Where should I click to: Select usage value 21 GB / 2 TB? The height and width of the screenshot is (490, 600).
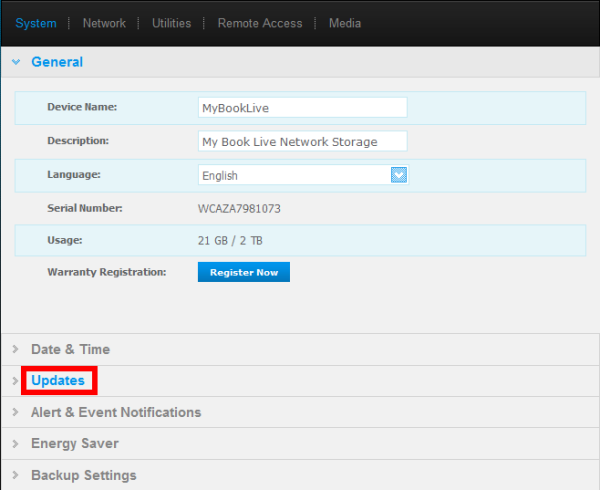click(x=230, y=241)
